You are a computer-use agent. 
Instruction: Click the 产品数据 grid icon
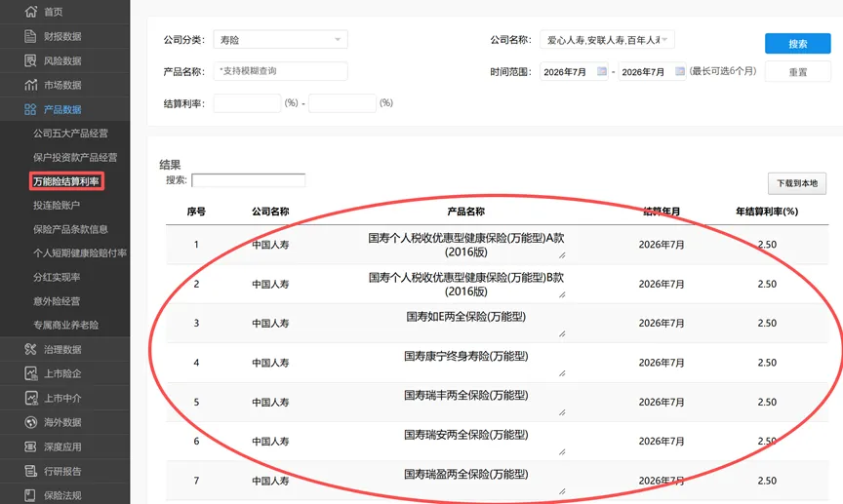click(30, 109)
